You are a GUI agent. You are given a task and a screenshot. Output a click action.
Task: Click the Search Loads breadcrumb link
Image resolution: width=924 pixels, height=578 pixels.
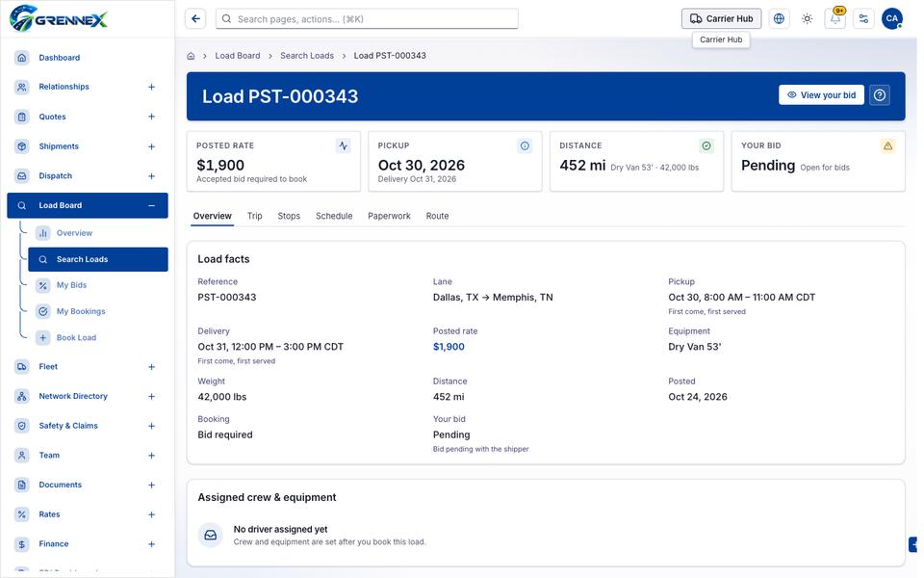(x=307, y=56)
